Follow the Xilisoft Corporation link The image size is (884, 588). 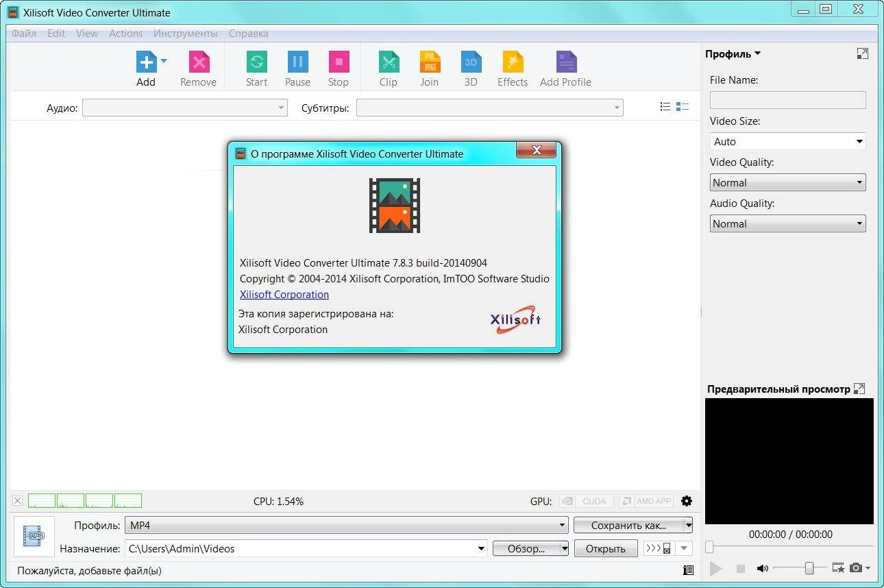click(284, 295)
